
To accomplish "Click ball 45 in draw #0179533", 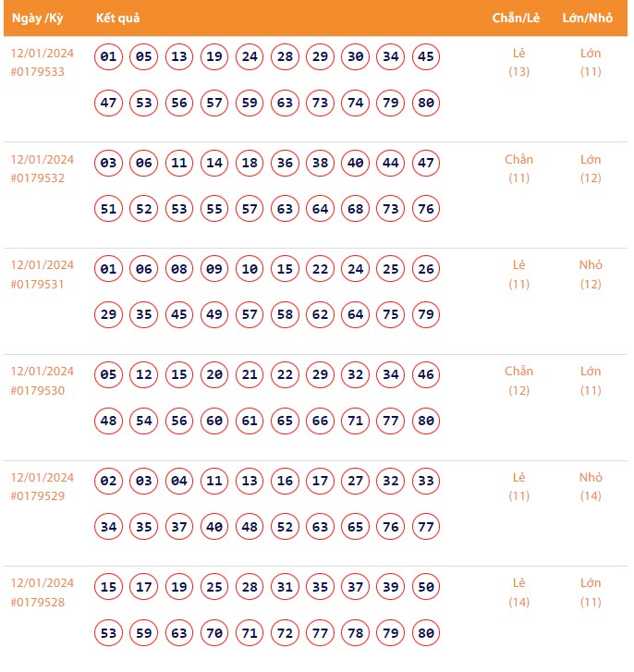I will (426, 57).
